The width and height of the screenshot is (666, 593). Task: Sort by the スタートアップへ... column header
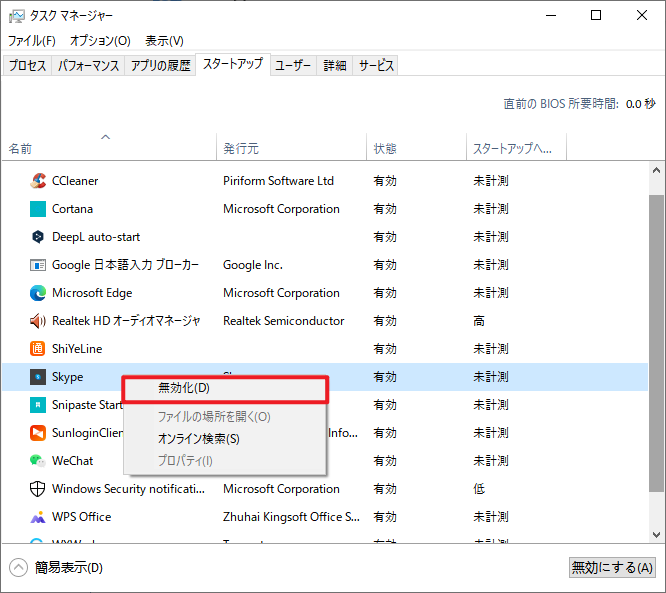pos(516,147)
